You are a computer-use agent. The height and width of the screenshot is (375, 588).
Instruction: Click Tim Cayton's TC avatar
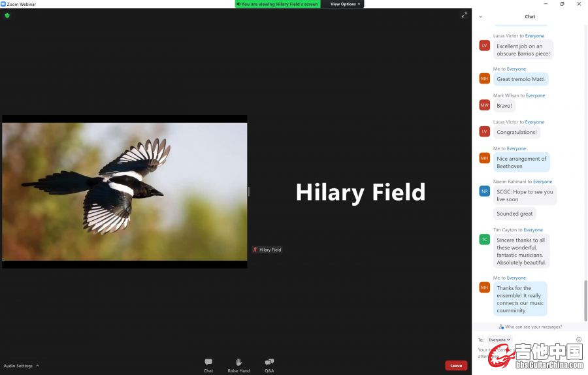(484, 240)
